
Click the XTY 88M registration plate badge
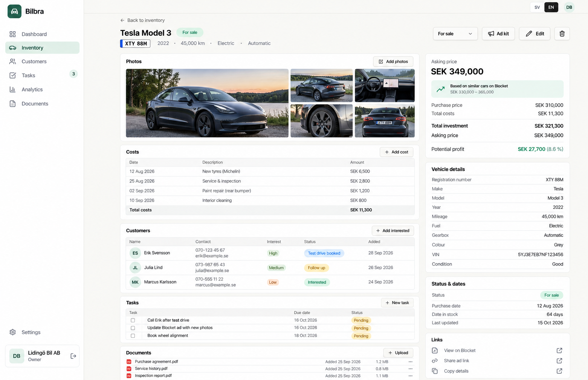[x=135, y=44]
